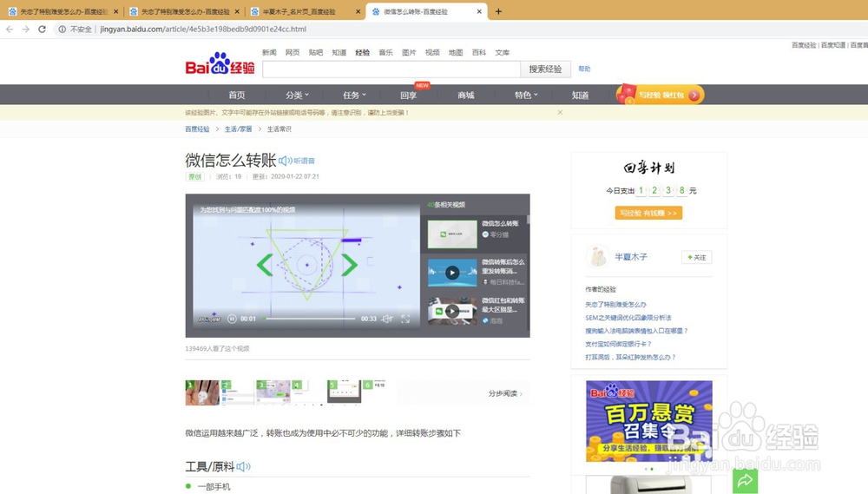Reload the page with refresh icon
868x494 pixels.
(x=42, y=29)
